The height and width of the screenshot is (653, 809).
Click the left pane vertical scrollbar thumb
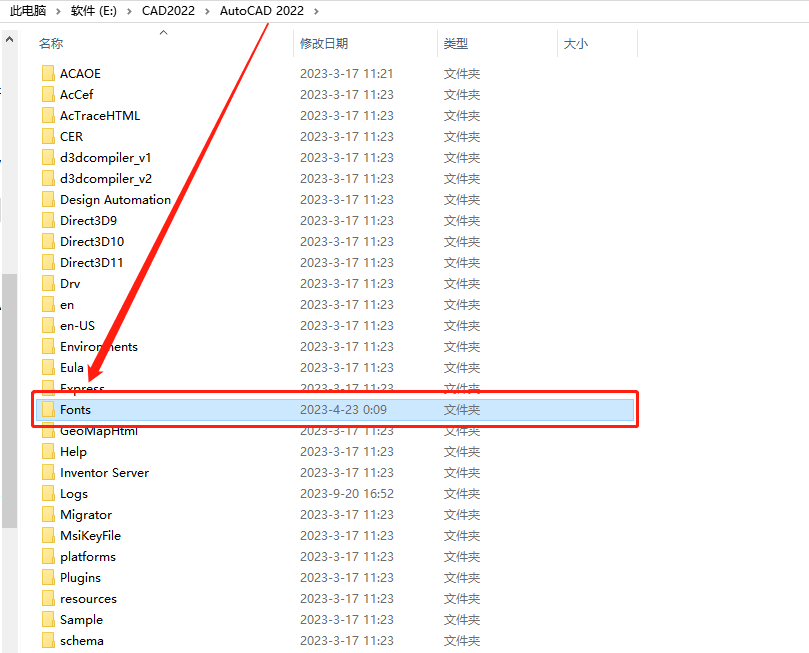(x=9, y=401)
